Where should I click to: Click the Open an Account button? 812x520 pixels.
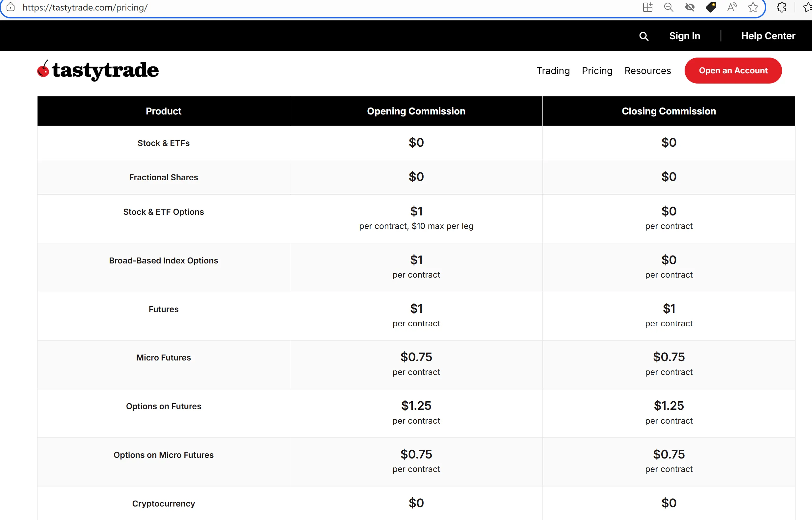(733, 71)
